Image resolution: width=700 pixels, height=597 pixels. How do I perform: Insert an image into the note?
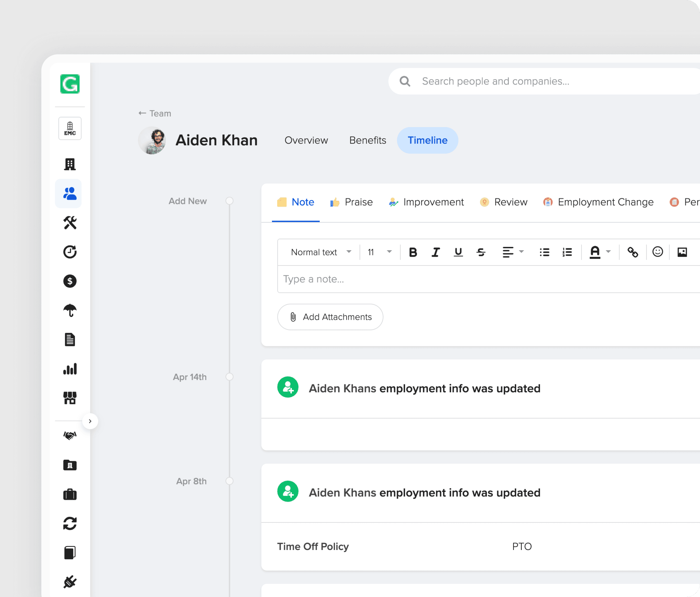682,252
